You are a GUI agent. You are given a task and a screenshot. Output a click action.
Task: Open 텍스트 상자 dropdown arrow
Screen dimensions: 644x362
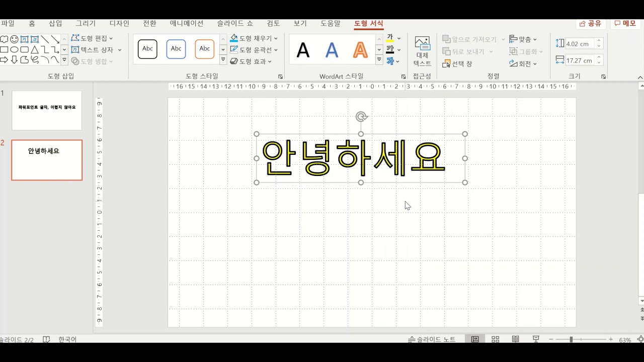(120, 50)
